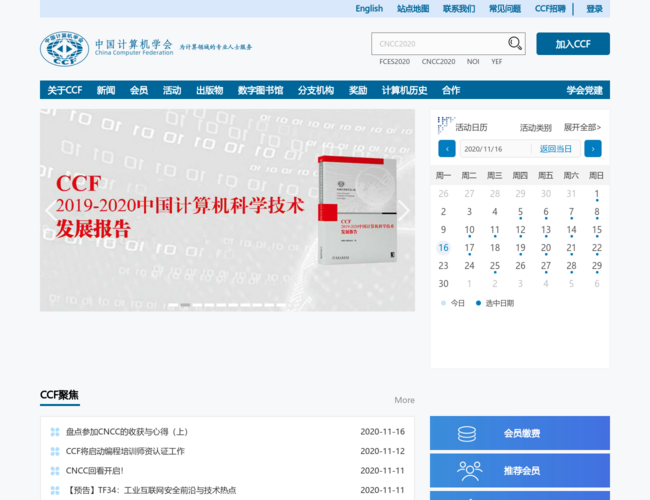Open 分支机构 menu
This screenshot has width=650, height=500.
[316, 90]
